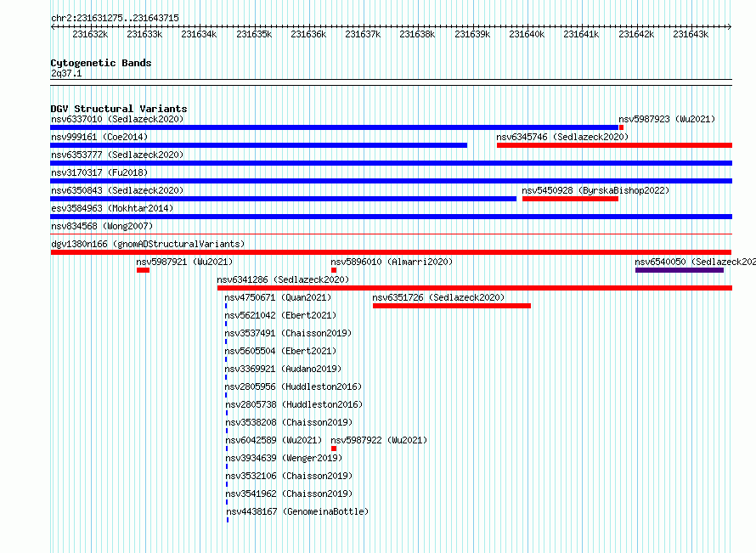
Task: Click the blue bar under nsv3170317
Action: [x=391, y=181]
